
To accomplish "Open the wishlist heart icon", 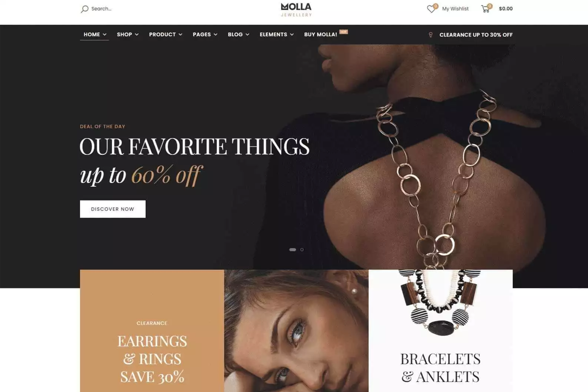I will (431, 9).
